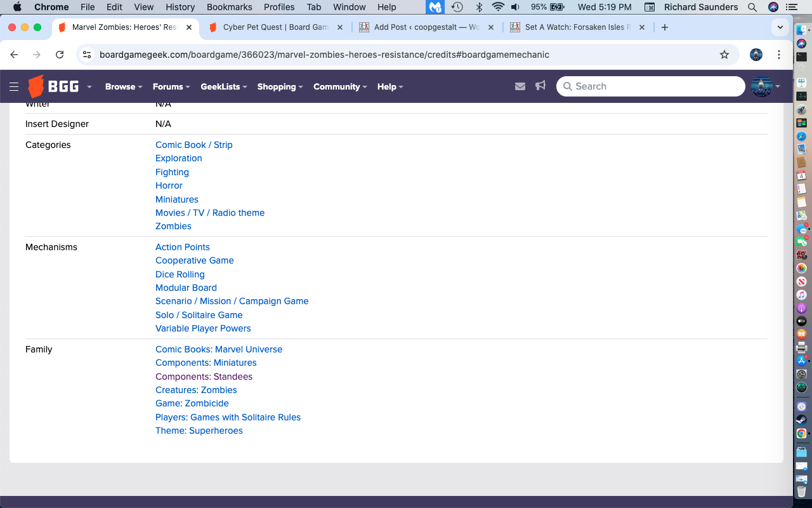Expand the Chrome tab search chevron
Image resolution: width=812 pixels, height=508 pixels.
pos(780,27)
